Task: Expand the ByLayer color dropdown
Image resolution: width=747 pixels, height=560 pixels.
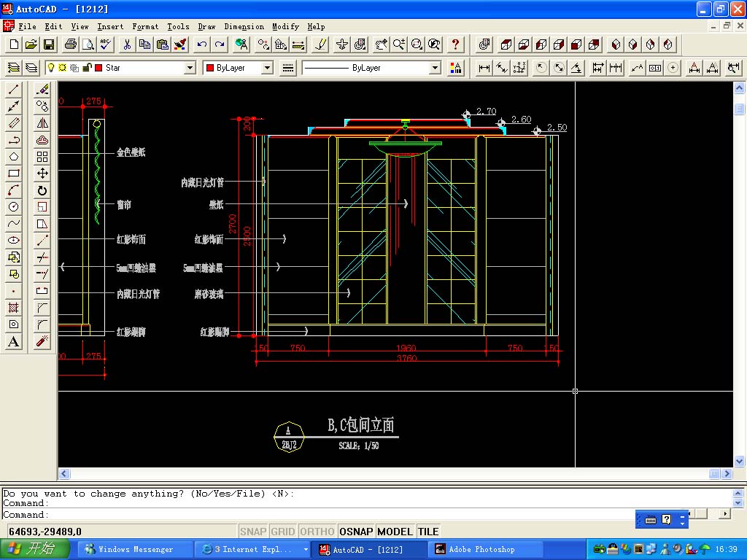Action: tap(266, 68)
